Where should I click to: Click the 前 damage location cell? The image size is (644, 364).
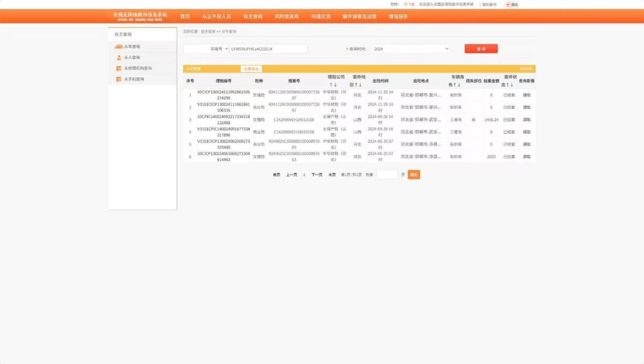(x=473, y=120)
